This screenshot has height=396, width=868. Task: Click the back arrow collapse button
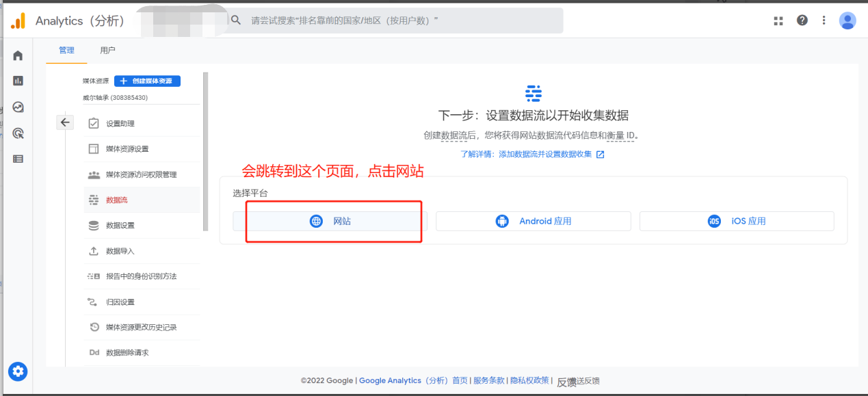[x=65, y=122]
